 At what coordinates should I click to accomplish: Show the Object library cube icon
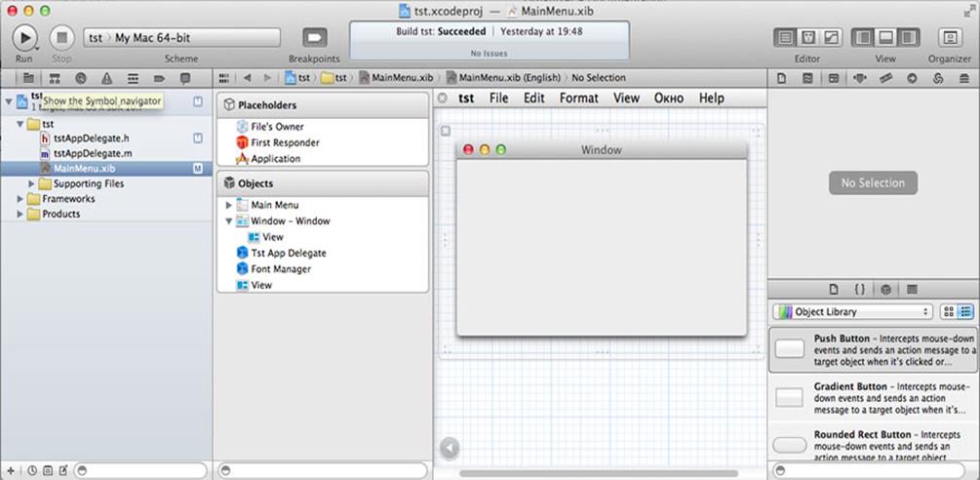(x=885, y=290)
